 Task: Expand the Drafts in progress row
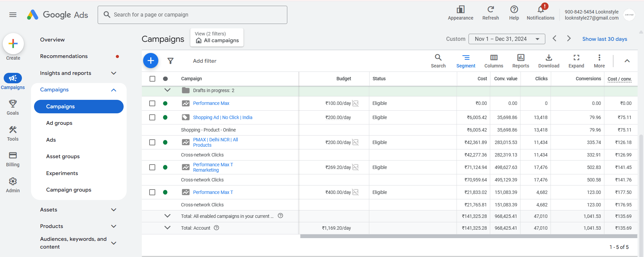(167, 90)
